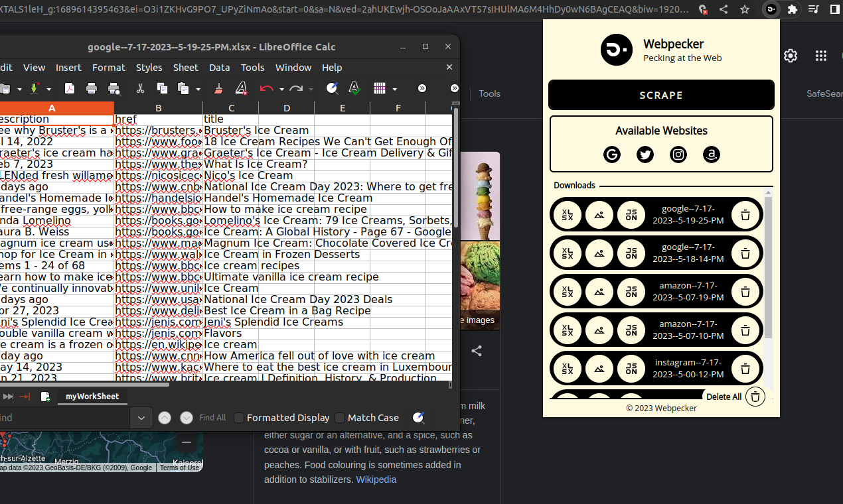Image resolution: width=843 pixels, height=504 pixels.
Task: Select Amazon website icon in Webpecker
Action: coord(712,155)
